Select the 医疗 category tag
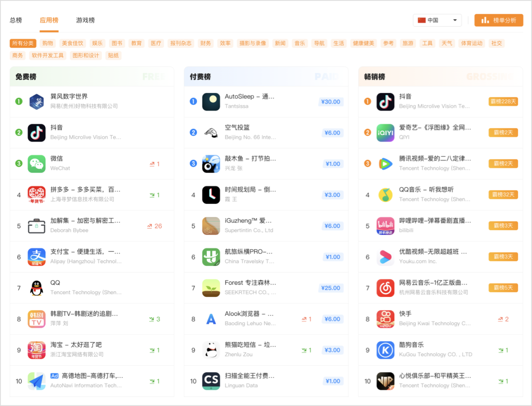This screenshot has width=532, height=406. pos(156,43)
